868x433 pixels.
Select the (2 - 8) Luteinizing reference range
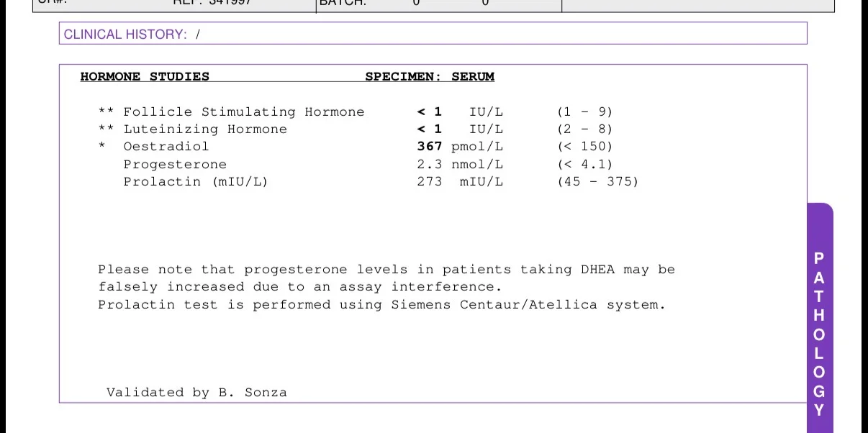tap(585, 129)
